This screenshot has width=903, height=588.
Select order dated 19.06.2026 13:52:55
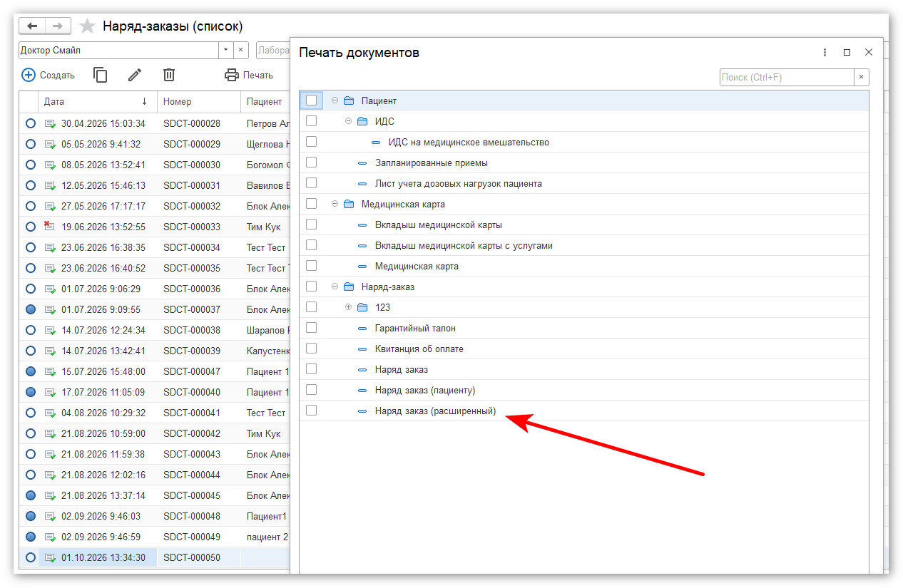coord(103,227)
